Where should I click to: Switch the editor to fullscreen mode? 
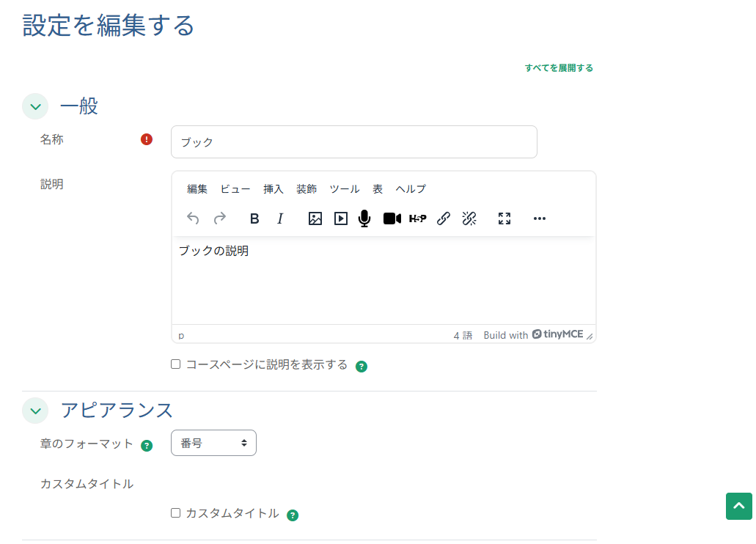504,218
